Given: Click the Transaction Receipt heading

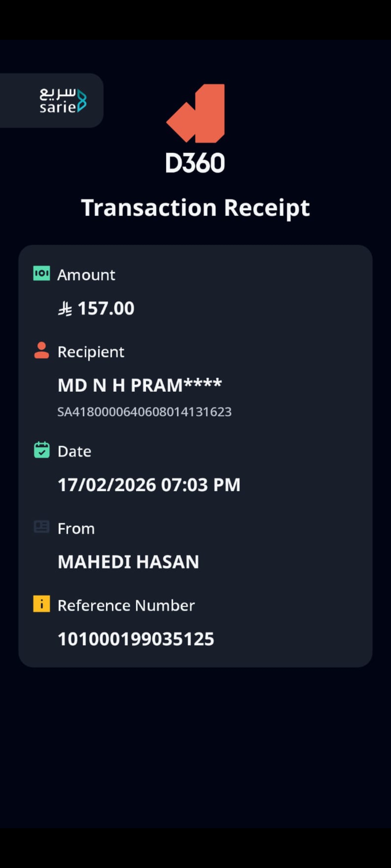Looking at the screenshot, I should [195, 208].
